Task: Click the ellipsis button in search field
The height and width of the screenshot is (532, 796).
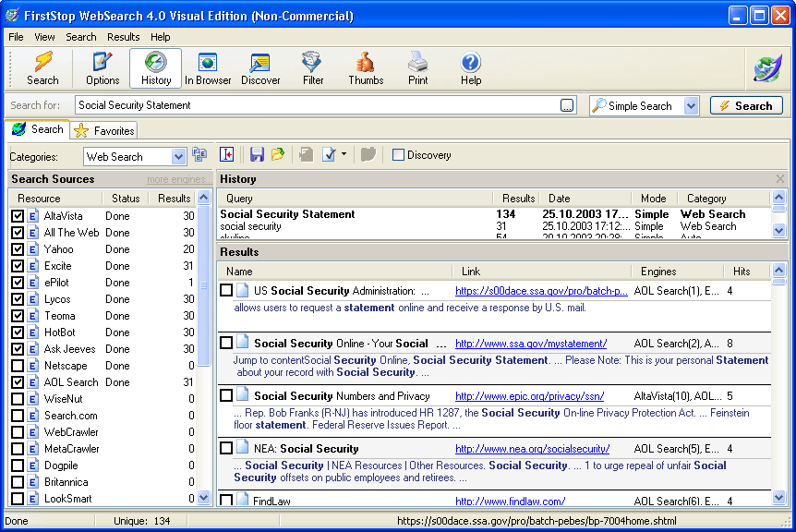Action: pos(567,105)
